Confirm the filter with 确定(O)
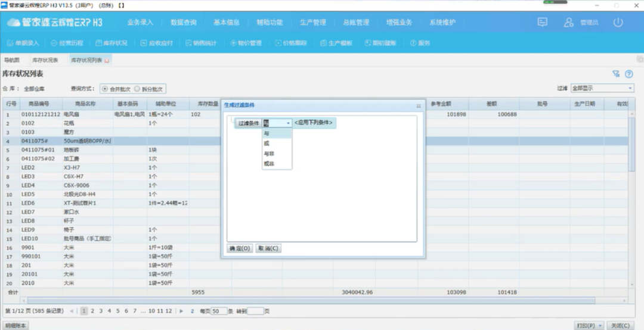 coord(240,248)
